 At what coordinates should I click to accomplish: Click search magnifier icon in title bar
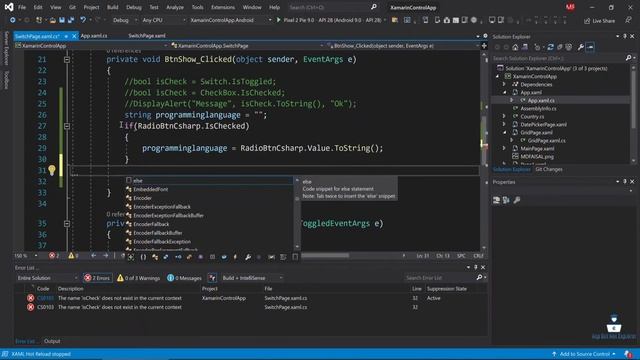click(x=373, y=7)
